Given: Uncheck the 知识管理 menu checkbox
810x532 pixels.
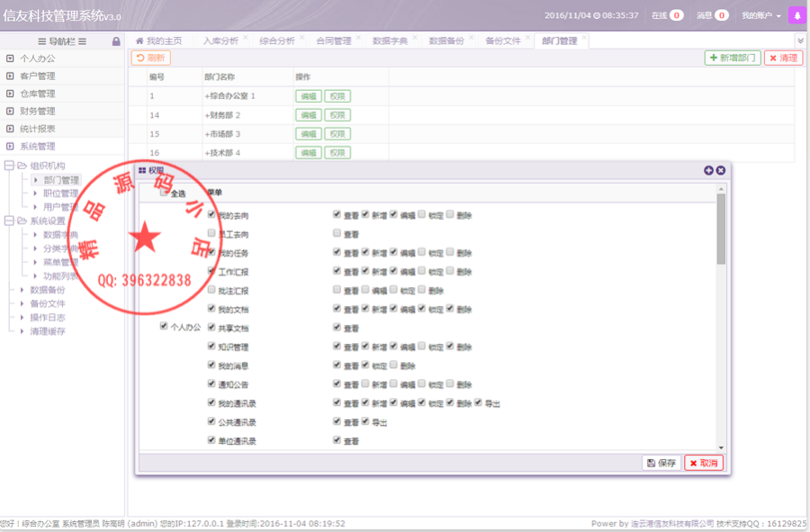Looking at the screenshot, I should [x=211, y=346].
